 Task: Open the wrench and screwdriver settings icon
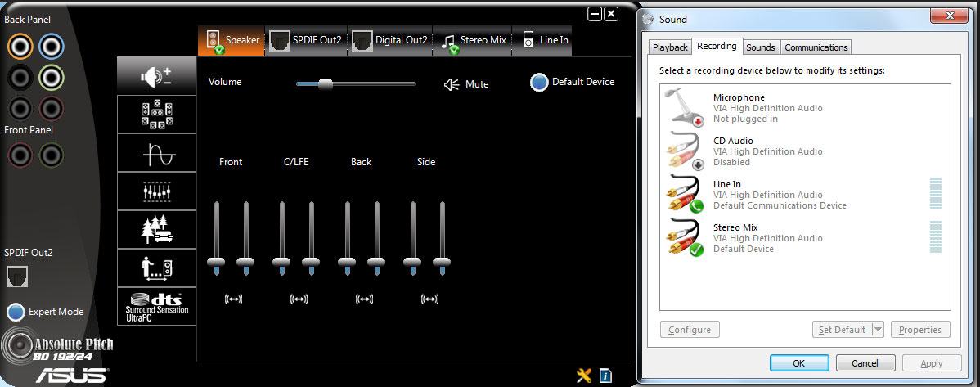point(584,375)
